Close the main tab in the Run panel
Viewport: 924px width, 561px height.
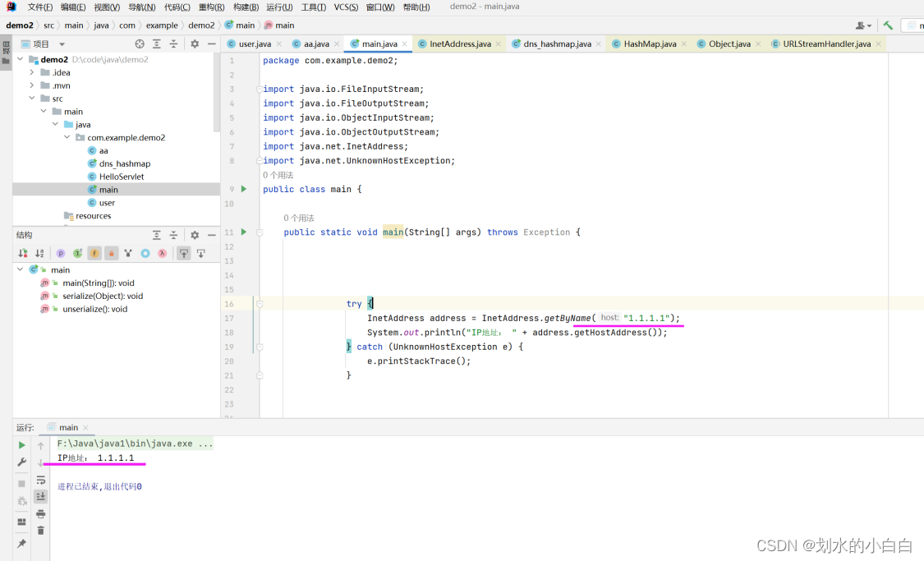click(x=85, y=428)
